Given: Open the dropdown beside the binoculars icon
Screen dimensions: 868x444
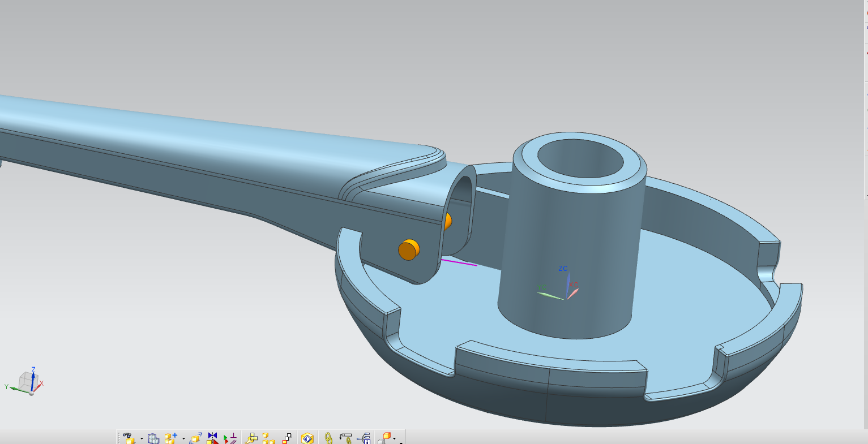Looking at the screenshot, I should (x=142, y=439).
